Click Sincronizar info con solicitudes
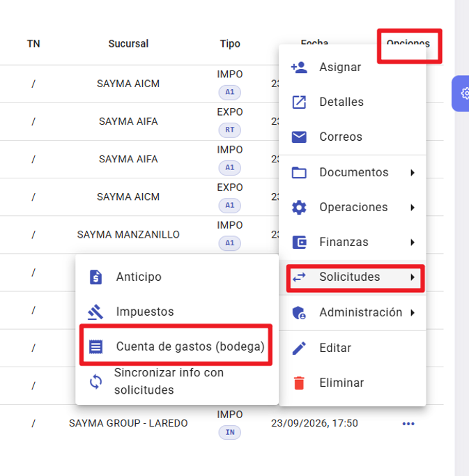Screen dimensions: 469x476 pos(177,382)
